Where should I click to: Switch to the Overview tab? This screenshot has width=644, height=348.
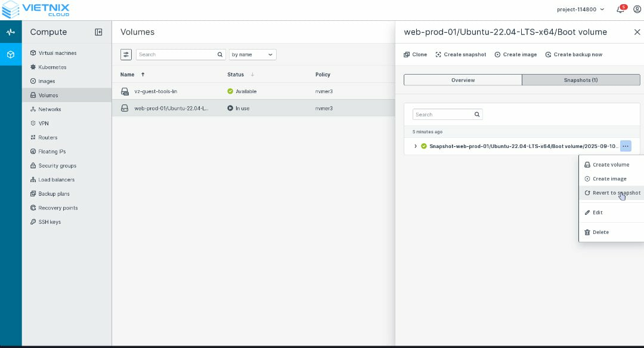463,80
